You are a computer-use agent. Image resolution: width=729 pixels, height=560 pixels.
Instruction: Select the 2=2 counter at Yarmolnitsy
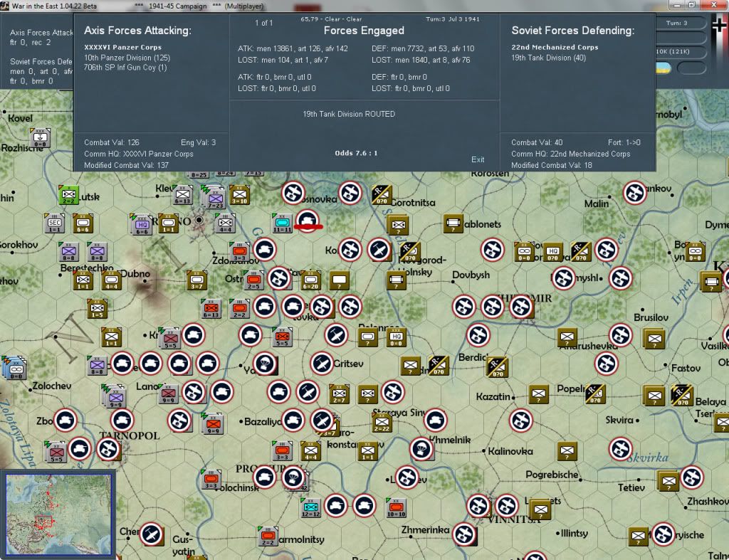click(x=268, y=537)
